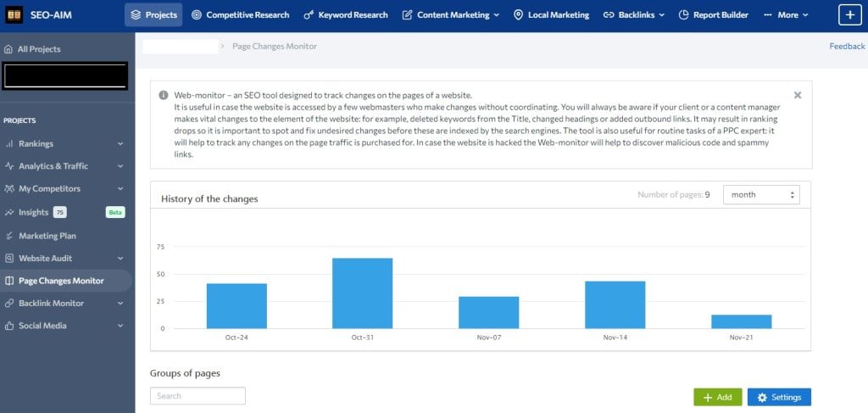This screenshot has height=413, width=868.
Task: Click the blacked-out project selector box
Action: pyautogui.click(x=64, y=75)
